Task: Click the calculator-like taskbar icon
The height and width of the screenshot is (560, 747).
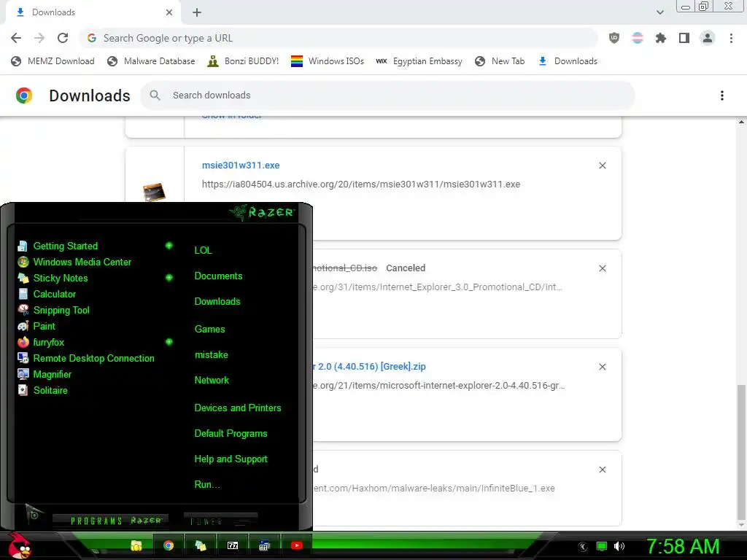Action: [264, 545]
